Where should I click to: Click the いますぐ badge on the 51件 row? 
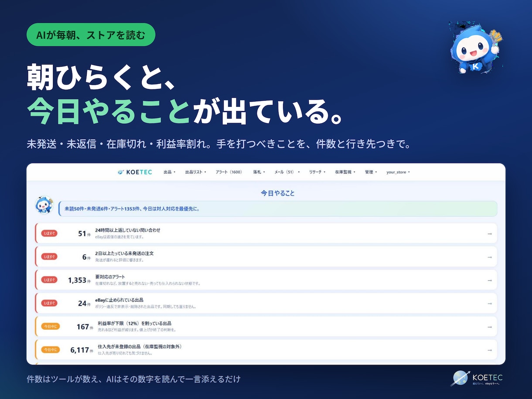[x=49, y=234]
